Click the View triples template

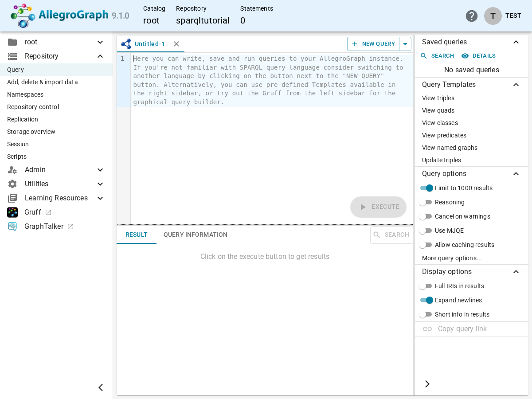pos(438,98)
